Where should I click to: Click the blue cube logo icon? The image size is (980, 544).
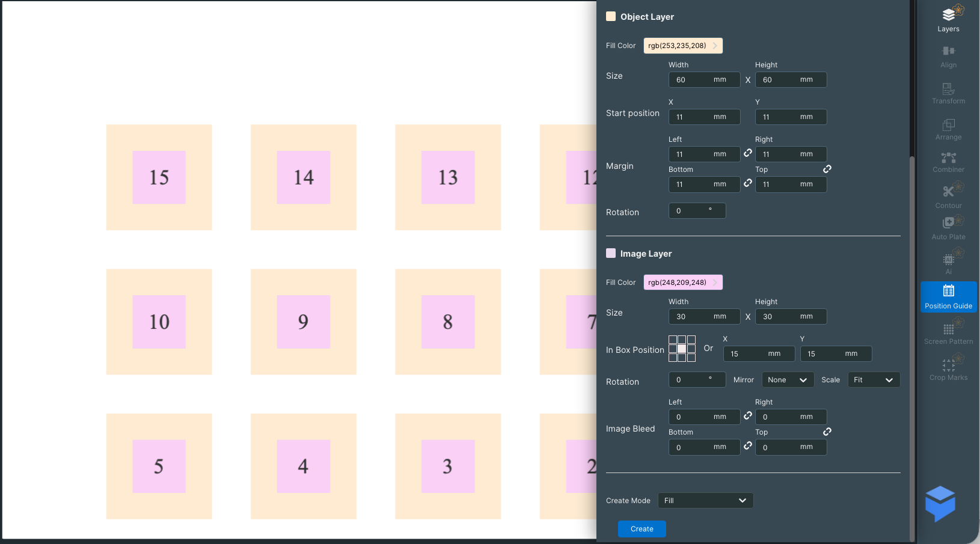(940, 504)
